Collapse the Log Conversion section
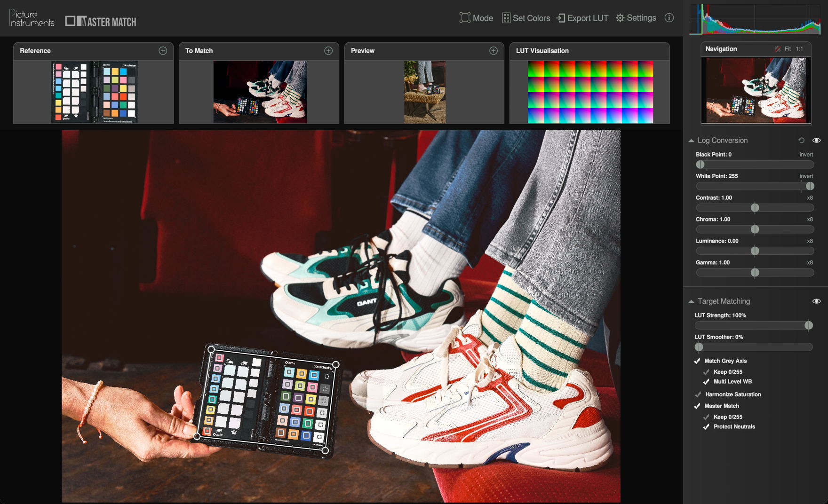 coord(691,141)
